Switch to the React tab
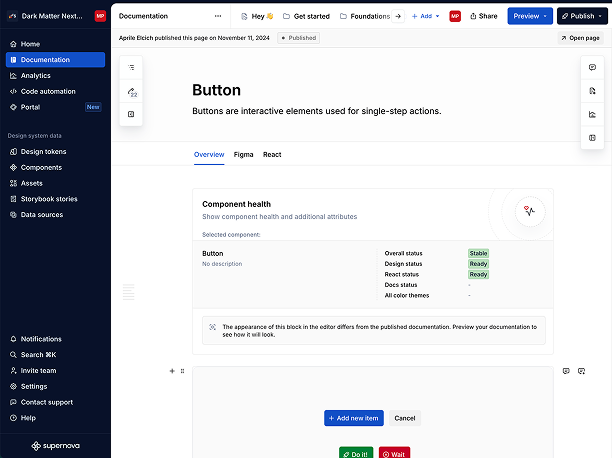The width and height of the screenshot is (612, 458). coord(272,155)
